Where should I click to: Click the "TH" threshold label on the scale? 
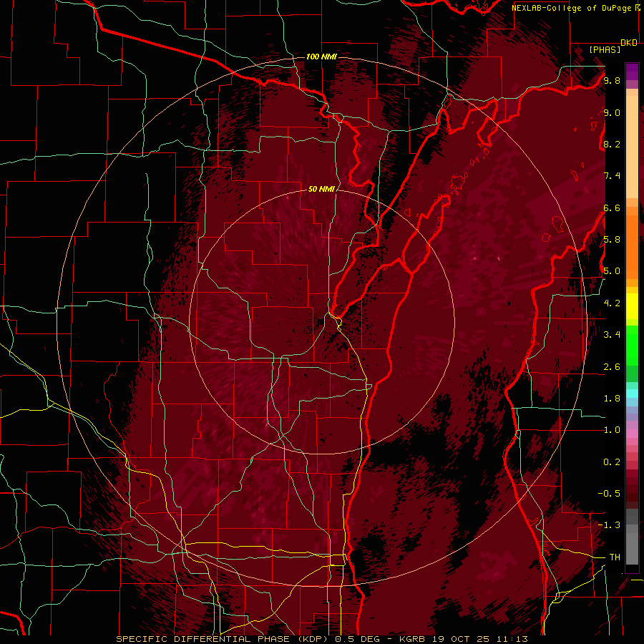(615, 557)
